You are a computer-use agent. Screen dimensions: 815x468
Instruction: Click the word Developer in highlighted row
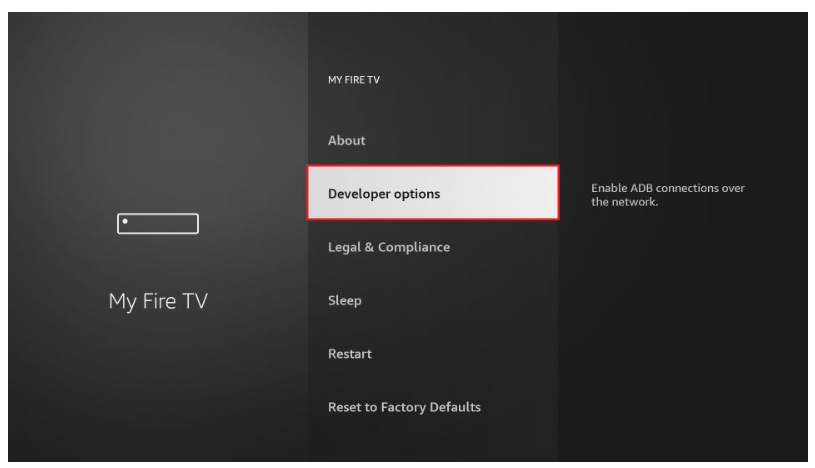tap(359, 194)
